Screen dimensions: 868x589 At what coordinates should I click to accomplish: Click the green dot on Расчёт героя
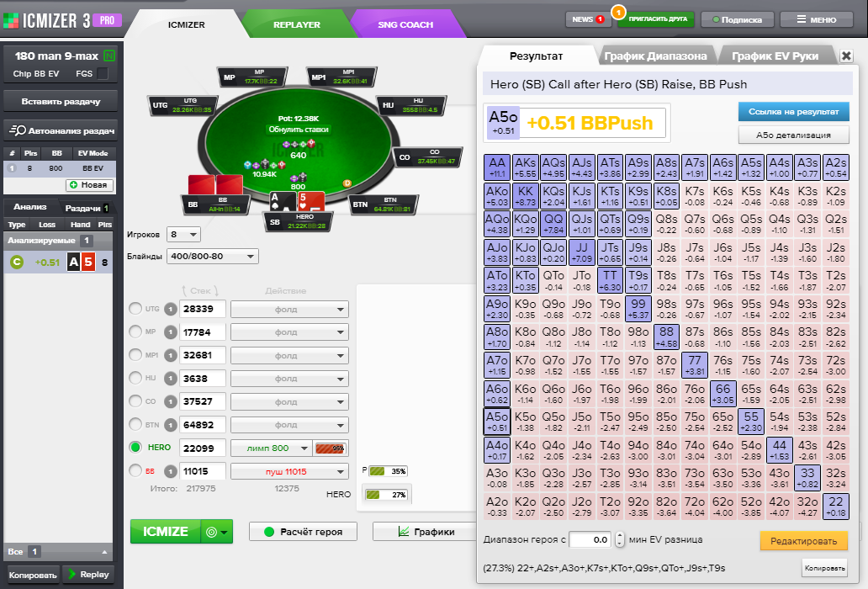pos(270,532)
